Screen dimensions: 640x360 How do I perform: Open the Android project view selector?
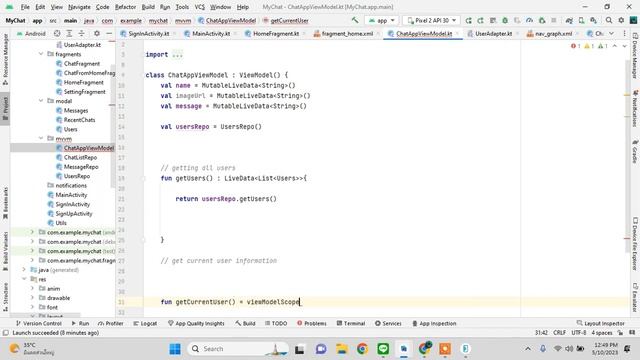pos(31,33)
